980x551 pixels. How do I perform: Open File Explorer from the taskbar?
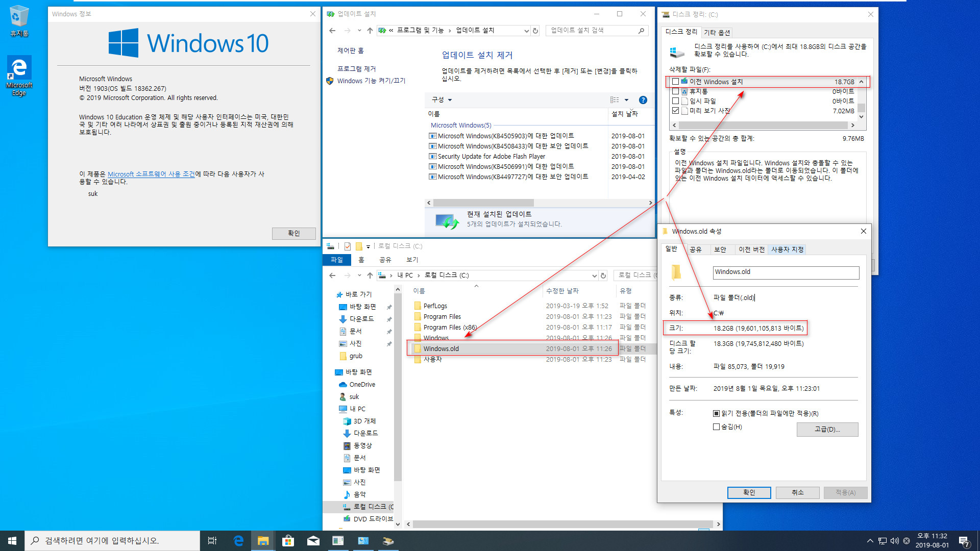click(263, 541)
